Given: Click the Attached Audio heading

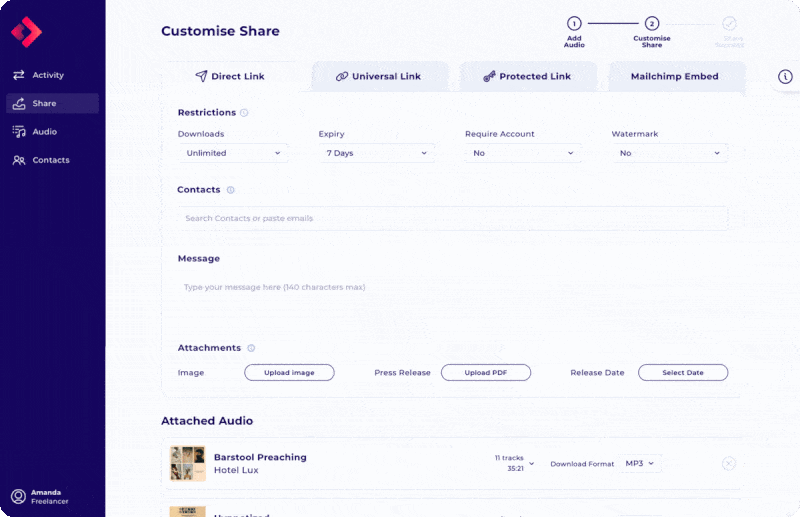Looking at the screenshot, I should [207, 421].
